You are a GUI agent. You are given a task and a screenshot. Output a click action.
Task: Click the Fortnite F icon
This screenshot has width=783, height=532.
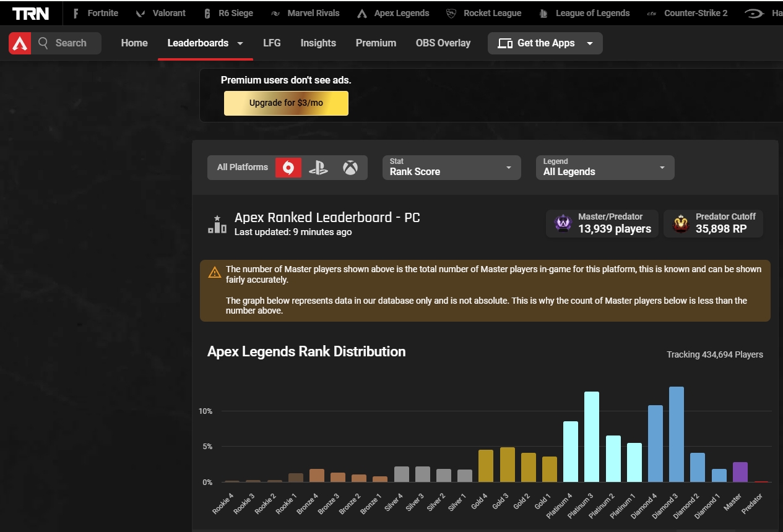(x=76, y=13)
